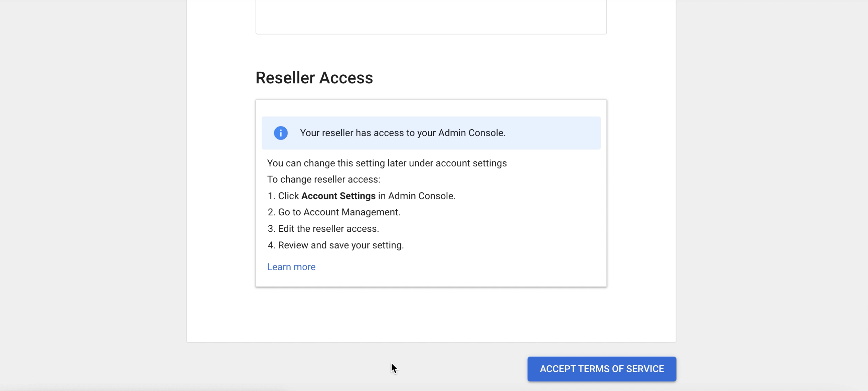The height and width of the screenshot is (391, 868).
Task: Click the blank white area beneath the Reseller Access card
Action: (x=431, y=314)
